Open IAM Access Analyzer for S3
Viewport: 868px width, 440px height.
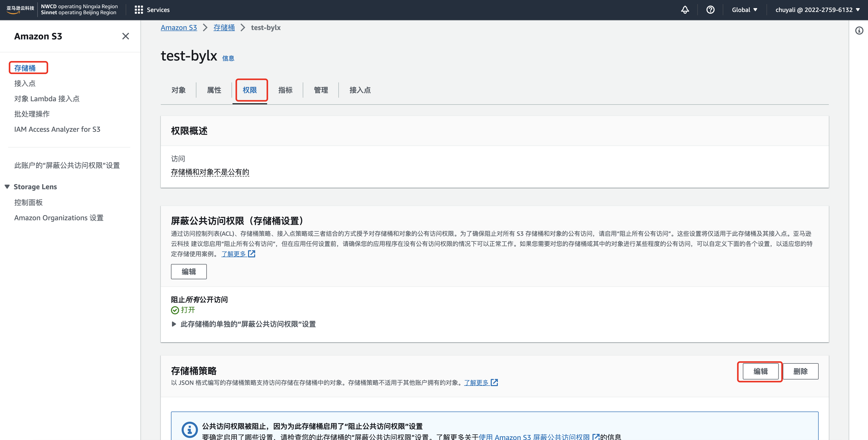coord(57,129)
